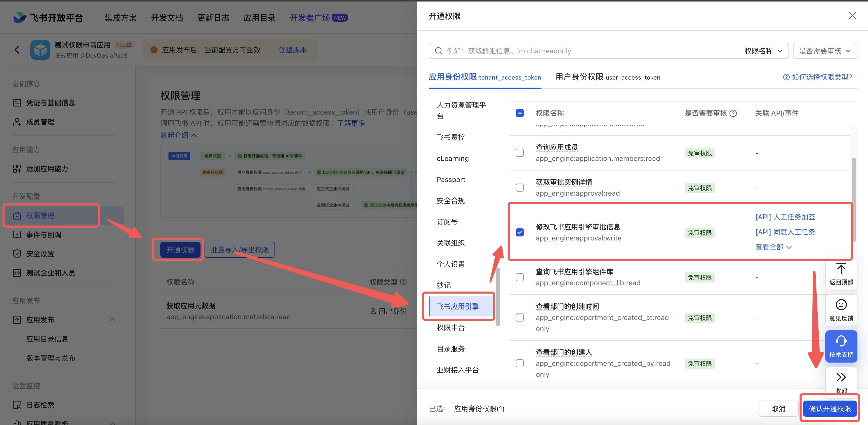
Task: Click the 创建版本 link
Action: [292, 50]
